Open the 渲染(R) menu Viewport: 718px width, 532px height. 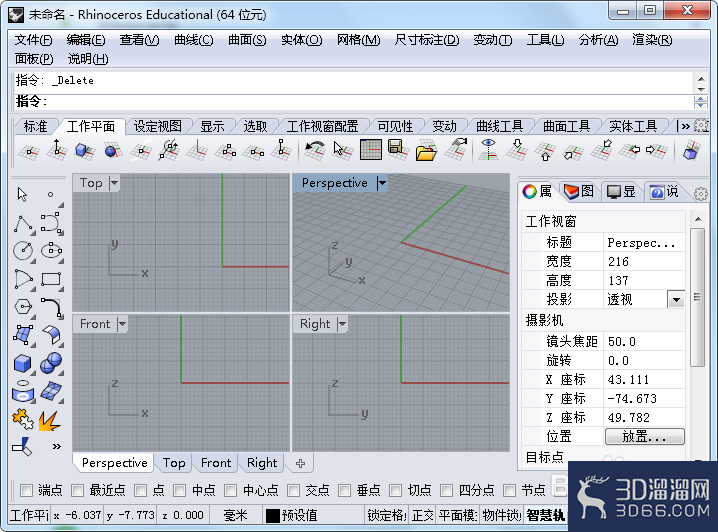pos(652,40)
